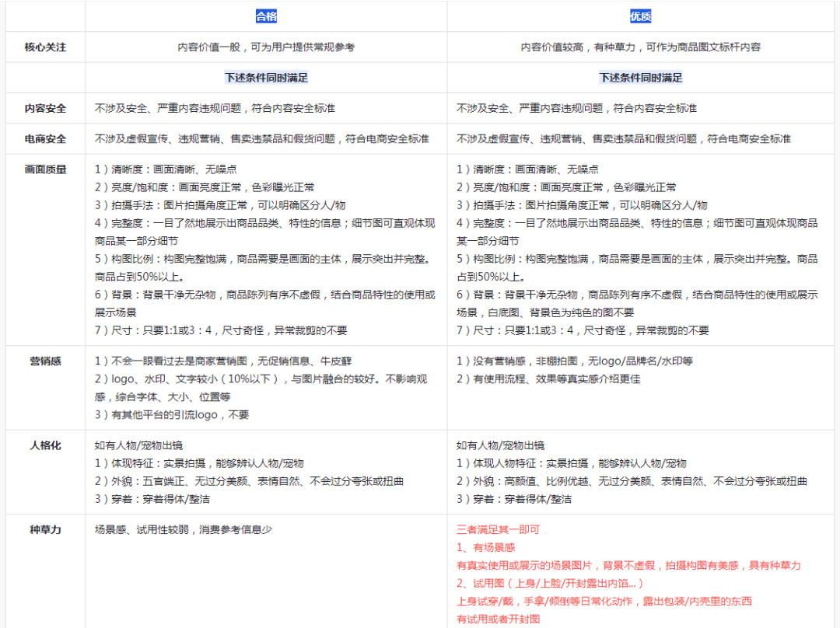Click the 电商安全 row label
The image size is (840, 628).
point(43,139)
